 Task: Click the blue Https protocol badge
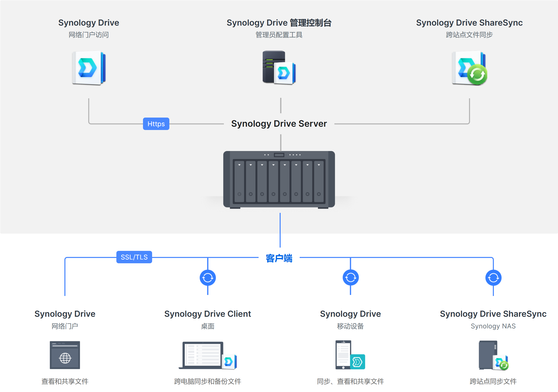(x=156, y=124)
